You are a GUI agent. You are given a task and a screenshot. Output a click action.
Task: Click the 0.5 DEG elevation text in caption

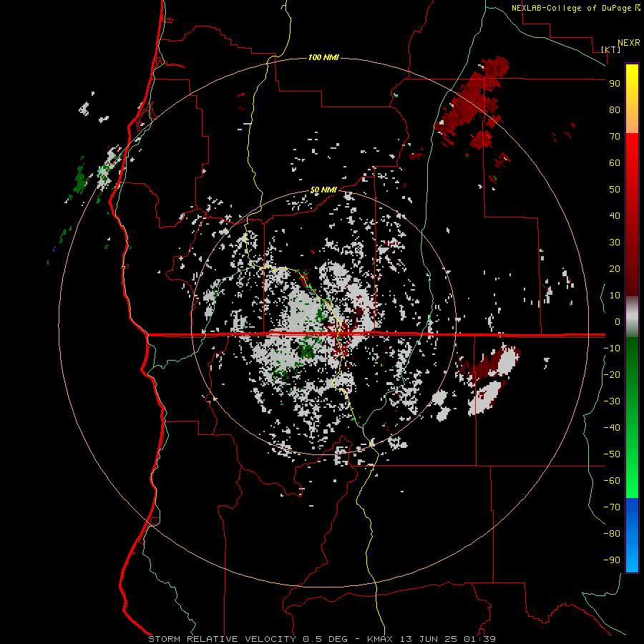tap(325, 639)
